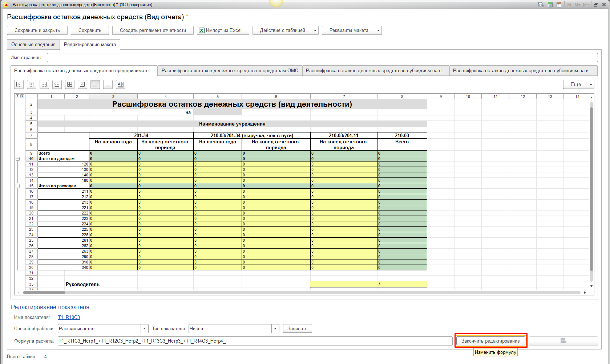Apply outside frame border to cells
This screenshot has width=610, height=364.
point(82,85)
